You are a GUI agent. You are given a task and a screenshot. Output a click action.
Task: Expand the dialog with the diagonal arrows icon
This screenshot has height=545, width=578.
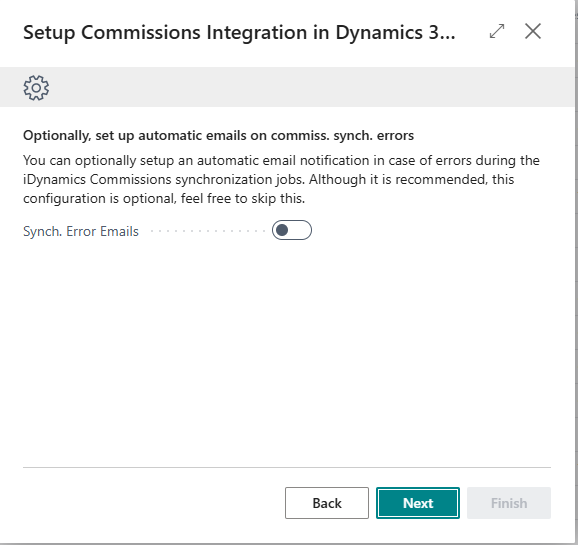tap(497, 31)
